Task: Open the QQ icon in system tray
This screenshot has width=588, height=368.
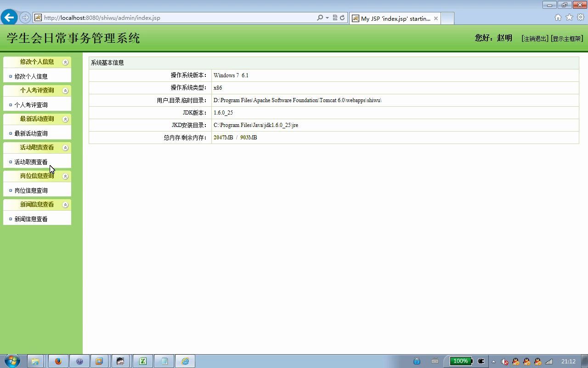Action: coord(515,362)
